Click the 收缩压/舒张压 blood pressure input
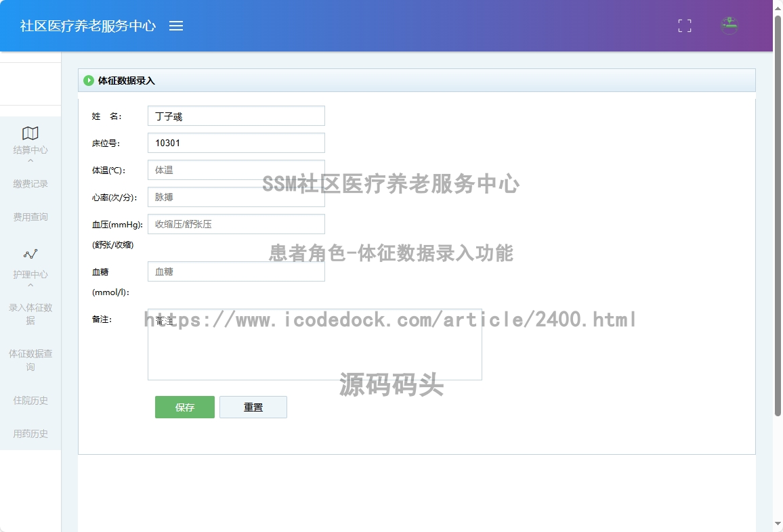This screenshot has width=783, height=532. pos(236,223)
